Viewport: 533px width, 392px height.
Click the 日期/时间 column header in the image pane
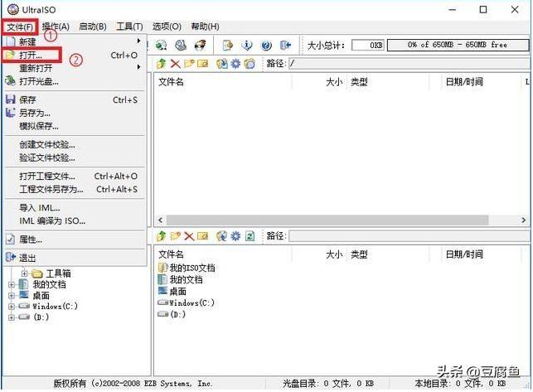[x=464, y=81]
